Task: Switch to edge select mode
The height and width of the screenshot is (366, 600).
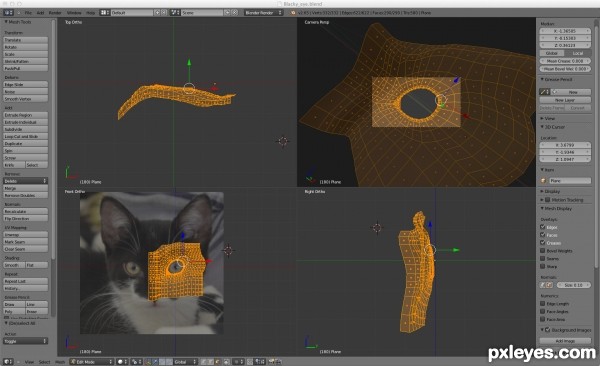Action: (x=211, y=361)
